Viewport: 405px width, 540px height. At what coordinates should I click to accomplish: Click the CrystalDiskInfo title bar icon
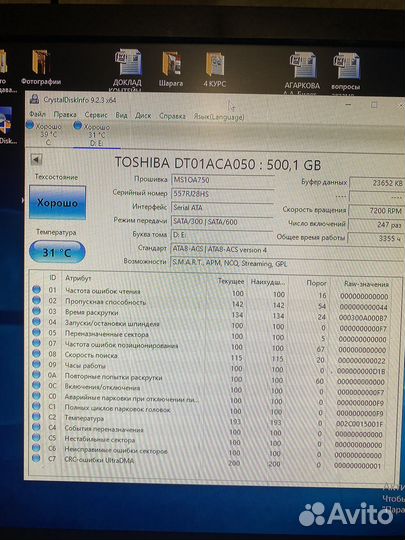click(x=34, y=100)
